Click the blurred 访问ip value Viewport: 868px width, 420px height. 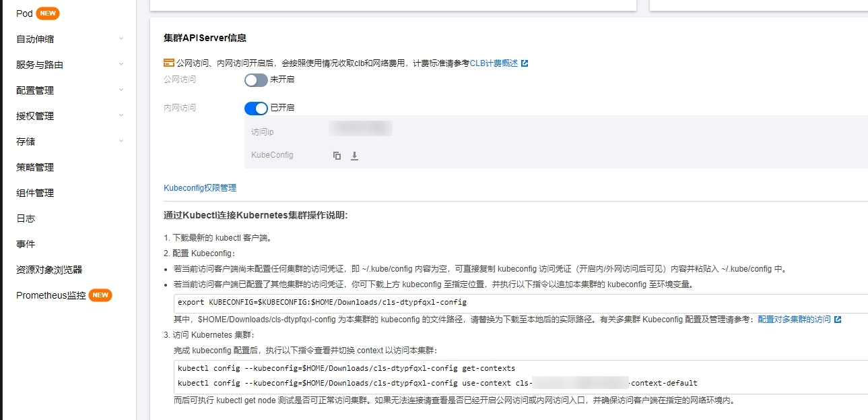[x=360, y=128]
